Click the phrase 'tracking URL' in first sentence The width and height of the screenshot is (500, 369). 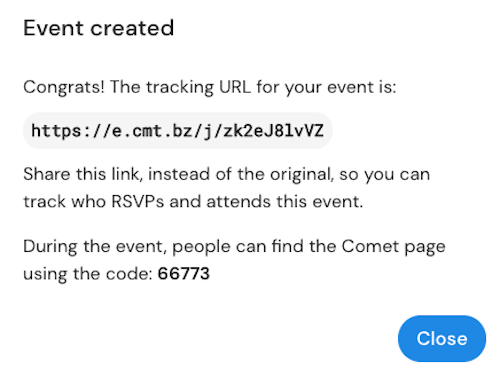tap(198, 87)
